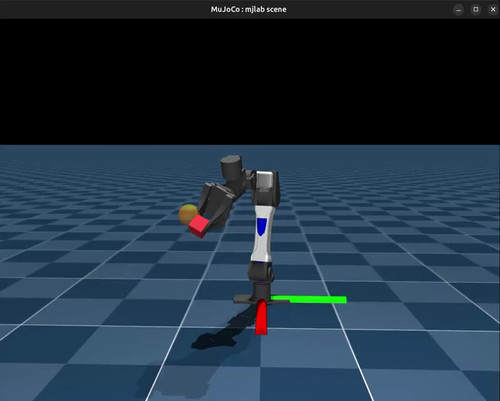Select the orange target sphere
This screenshot has width=500, height=401.
(x=187, y=213)
